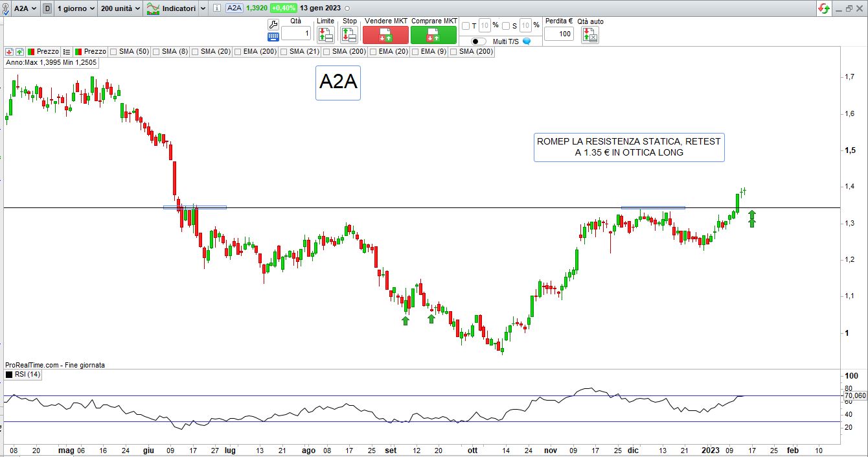Click the blue keyboard shortcuts icon
Screen dimensions: 868x457
pyautogui.click(x=273, y=37)
